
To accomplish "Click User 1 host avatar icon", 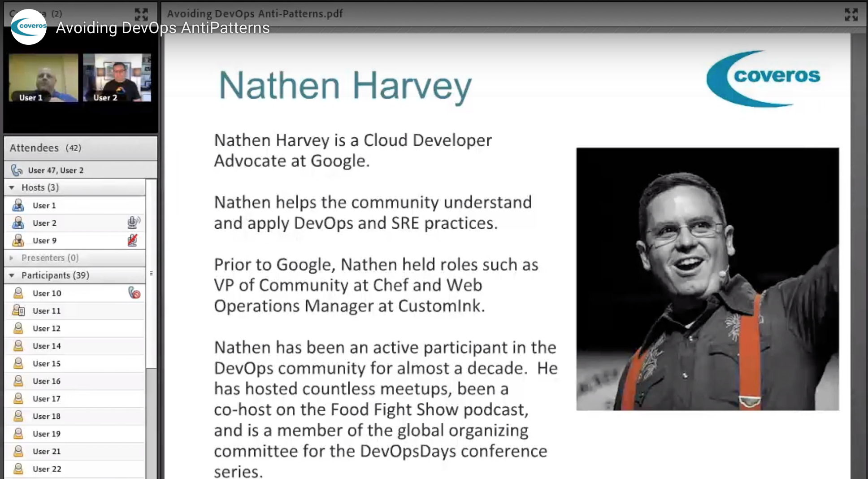I will click(x=18, y=205).
